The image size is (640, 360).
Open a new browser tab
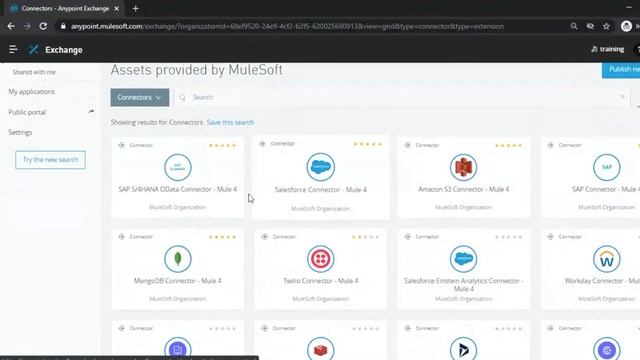pyautogui.click(x=136, y=8)
